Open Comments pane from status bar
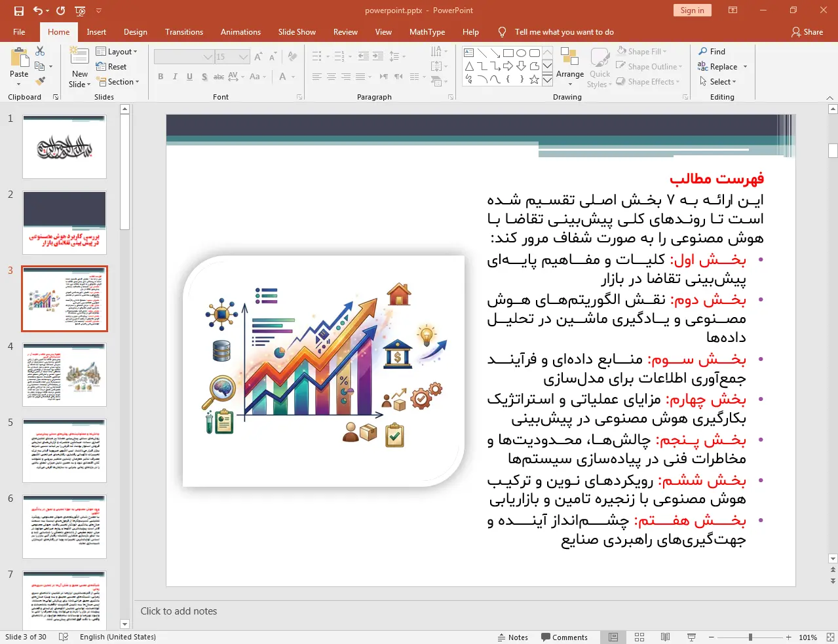 point(565,637)
